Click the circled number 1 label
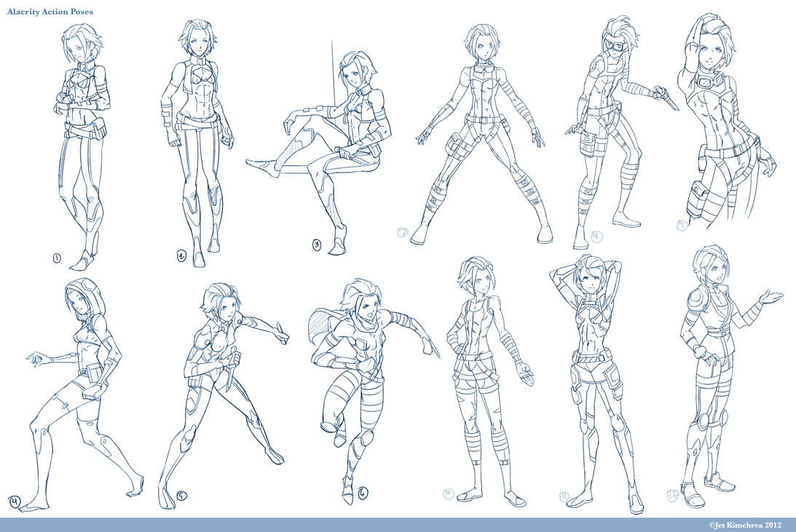 (x=57, y=256)
